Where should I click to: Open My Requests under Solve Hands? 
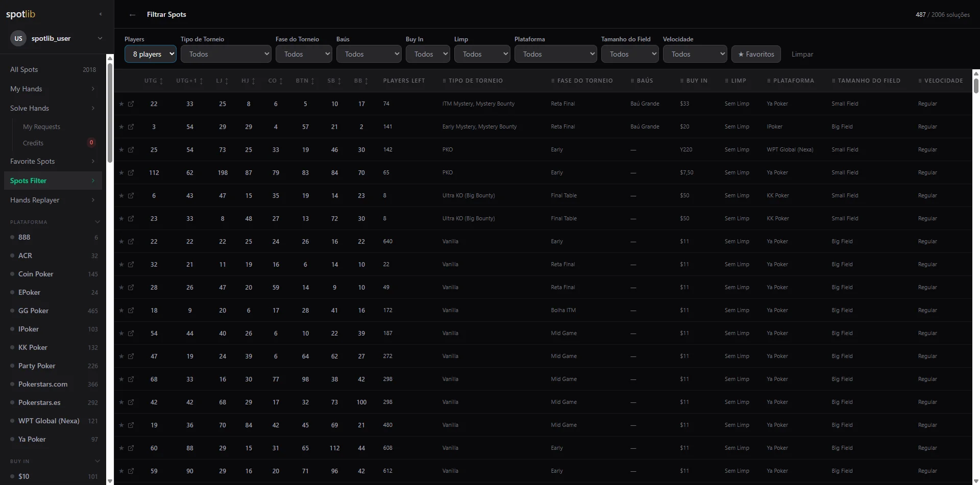pos(41,126)
